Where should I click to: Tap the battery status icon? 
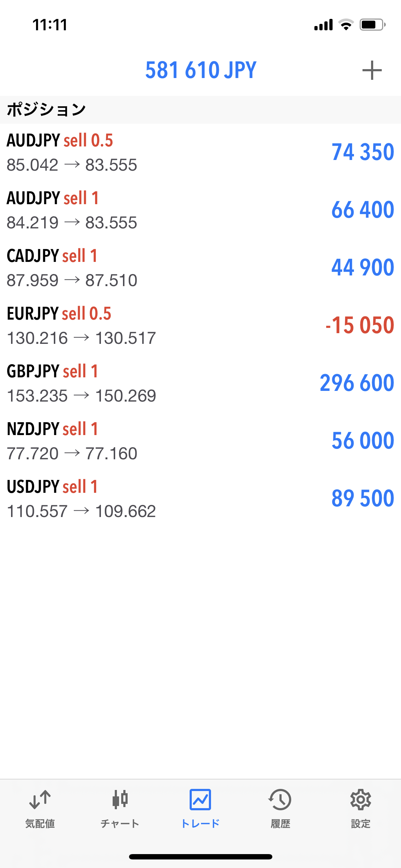pos(372,25)
